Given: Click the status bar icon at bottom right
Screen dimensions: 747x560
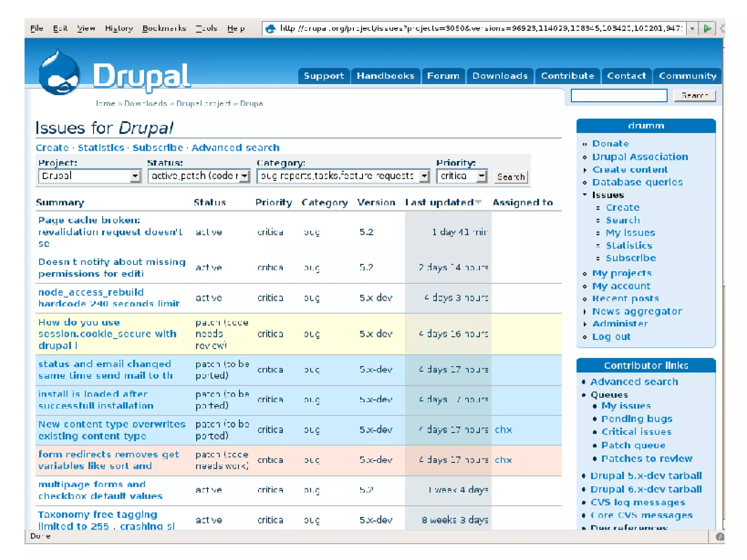Looking at the screenshot, I should tap(720, 536).
